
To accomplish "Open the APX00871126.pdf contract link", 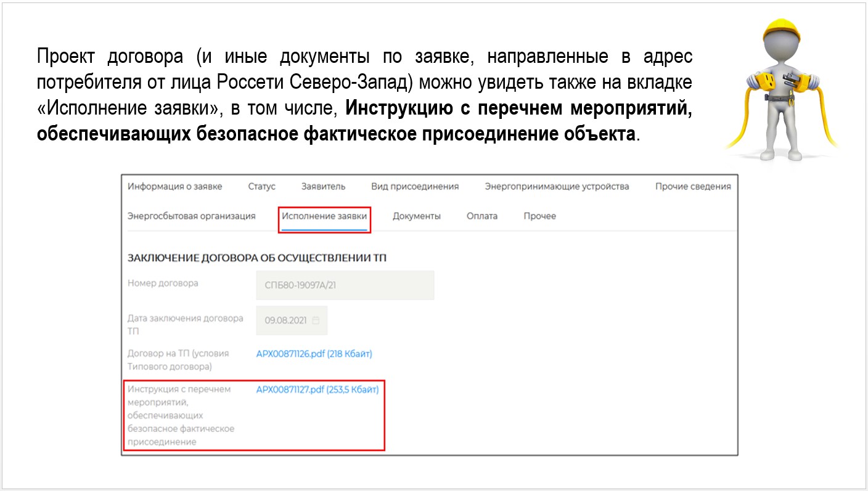I will 314,354.
